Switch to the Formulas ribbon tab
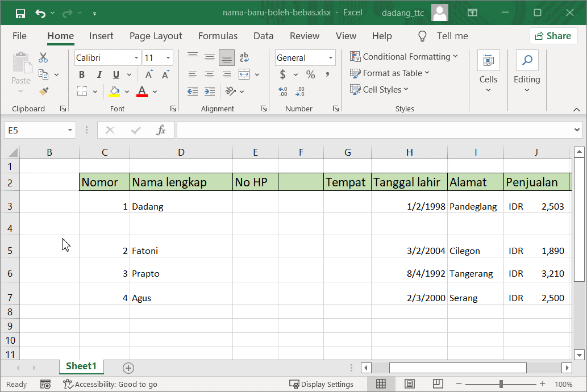587x392 pixels. coord(218,36)
